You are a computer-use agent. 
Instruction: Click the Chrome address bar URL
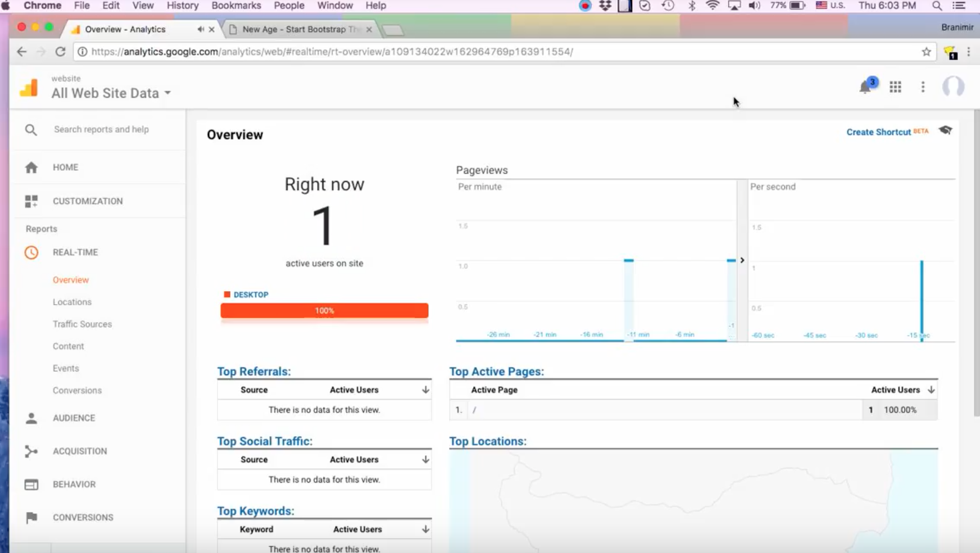pos(332,52)
